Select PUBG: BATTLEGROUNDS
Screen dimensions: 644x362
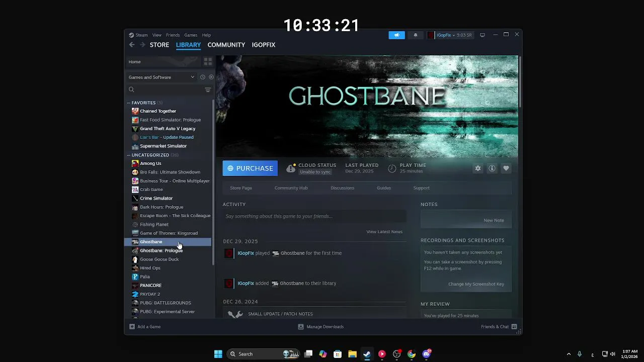tap(166, 303)
